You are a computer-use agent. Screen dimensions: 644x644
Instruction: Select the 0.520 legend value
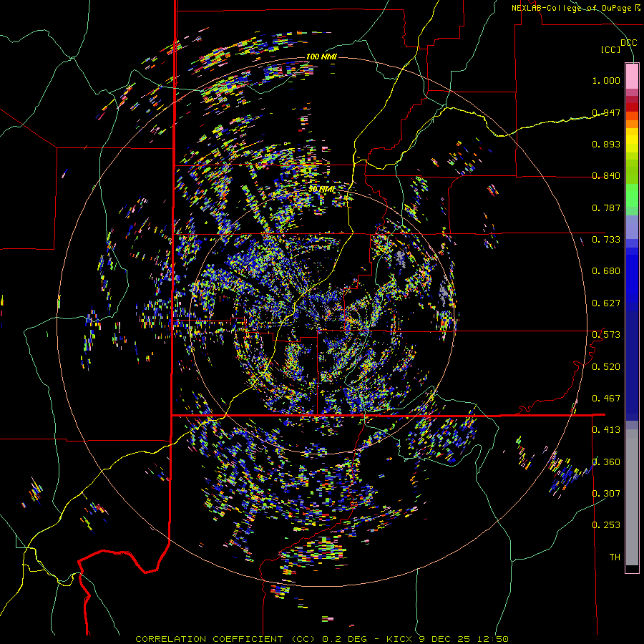[x=606, y=367]
